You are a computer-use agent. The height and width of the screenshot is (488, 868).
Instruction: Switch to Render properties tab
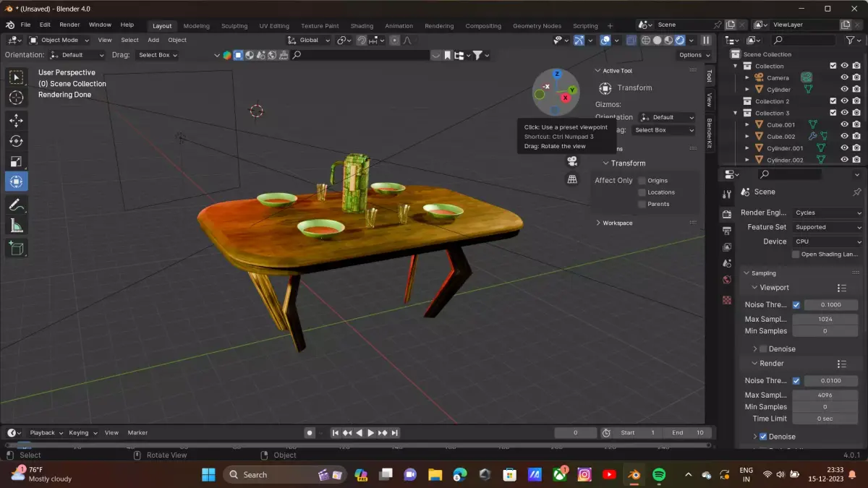pyautogui.click(x=727, y=212)
